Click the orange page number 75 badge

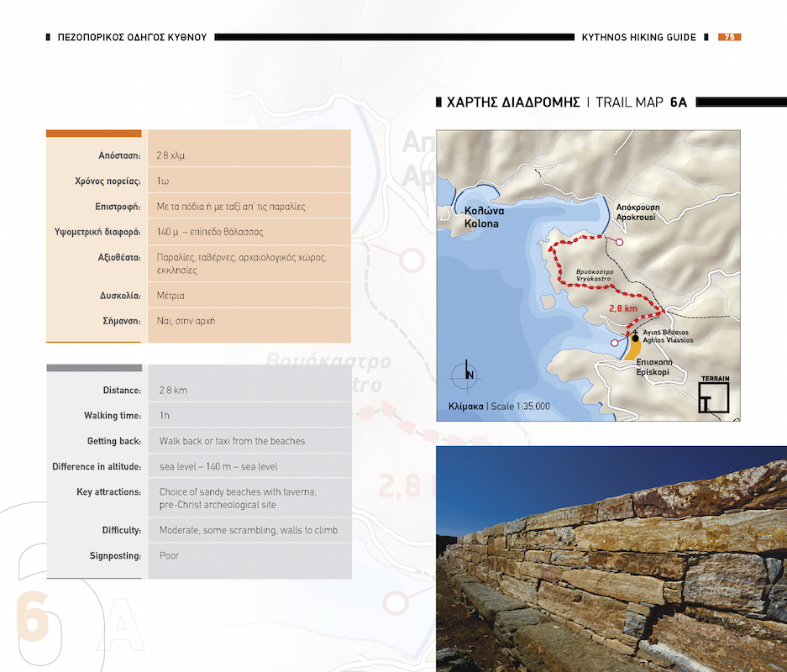tap(729, 37)
